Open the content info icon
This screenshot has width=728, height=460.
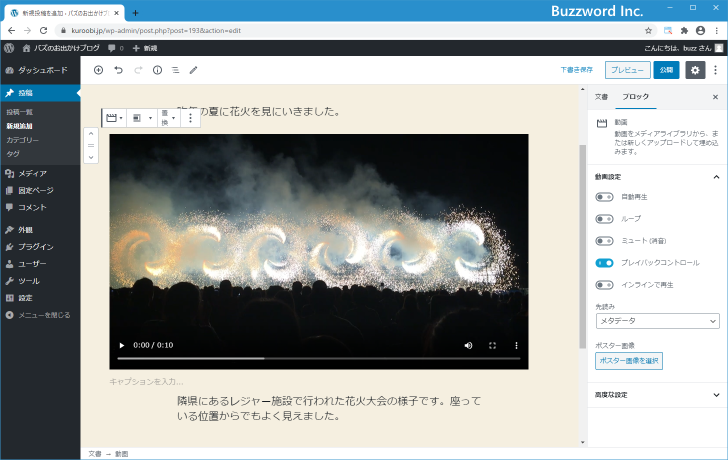pos(157,70)
